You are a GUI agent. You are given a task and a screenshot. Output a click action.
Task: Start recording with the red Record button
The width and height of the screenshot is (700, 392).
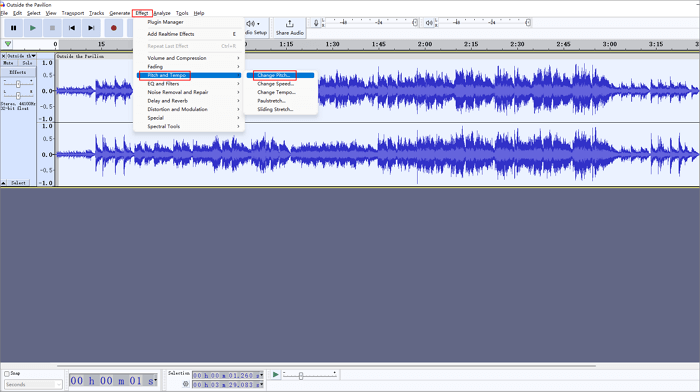point(114,28)
